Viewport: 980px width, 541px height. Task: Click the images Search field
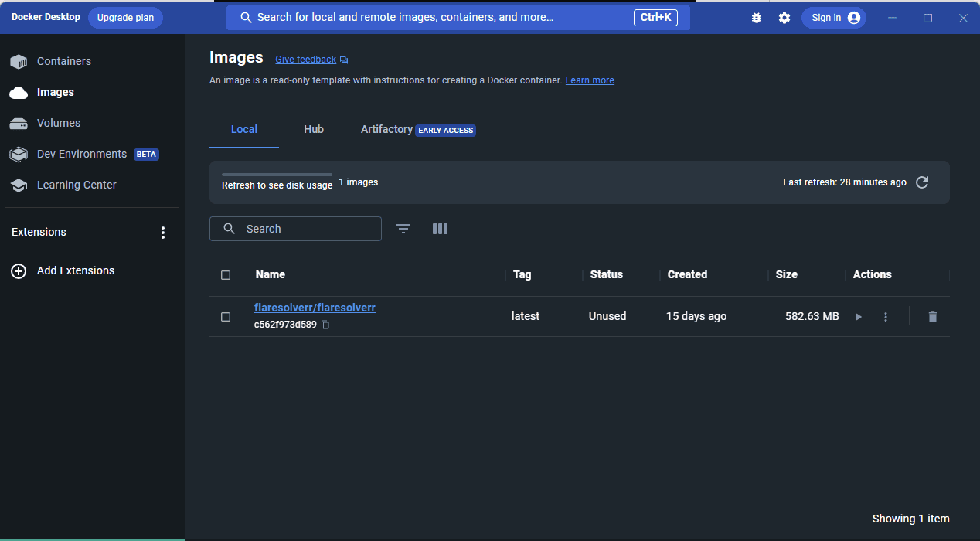pyautogui.click(x=295, y=229)
